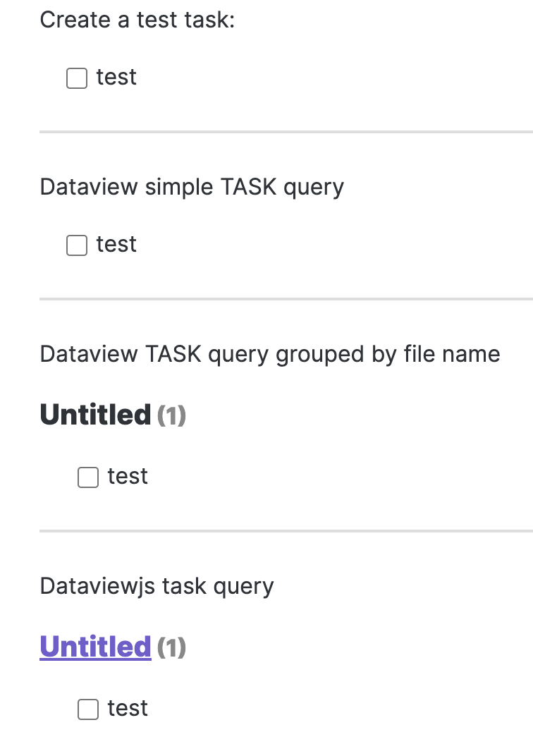
Task: Click the 'Dataviewjs task query' heading
Action: 157,586
